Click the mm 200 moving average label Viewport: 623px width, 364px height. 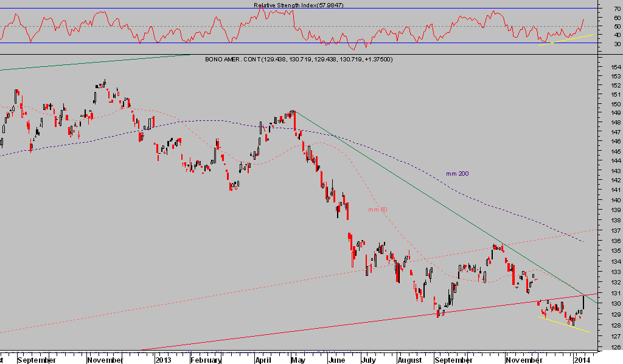[x=457, y=174]
